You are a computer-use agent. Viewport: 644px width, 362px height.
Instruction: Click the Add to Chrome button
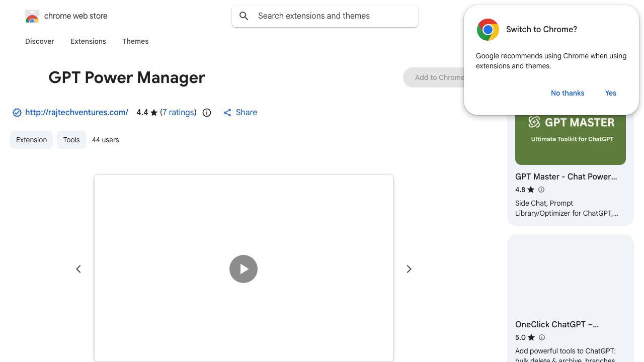[434, 77]
